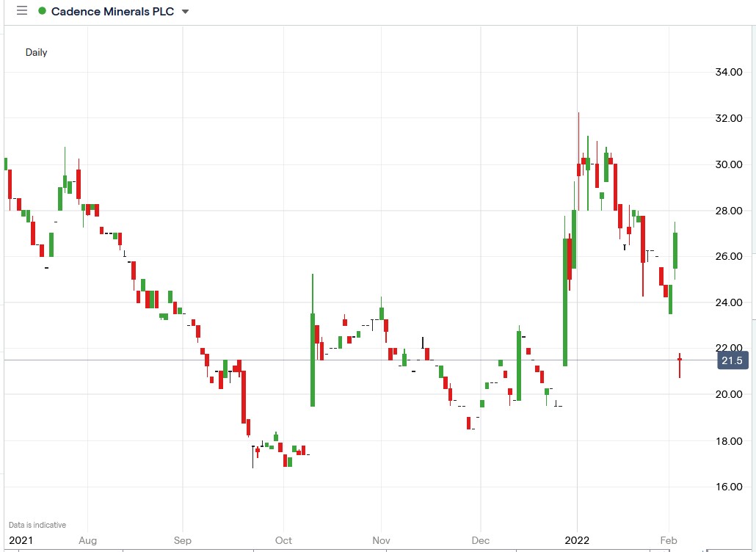Image resolution: width=756 pixels, height=552 pixels.
Task: Open the Cadence Minerals PLC instrument dropdown
Action: tap(183, 11)
